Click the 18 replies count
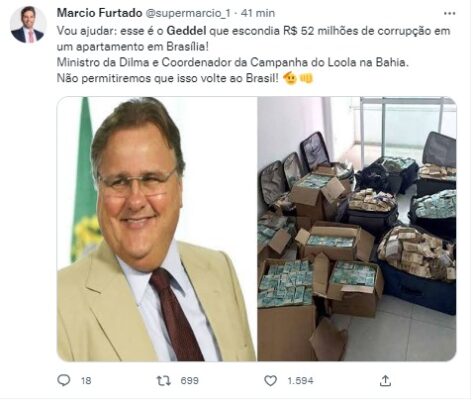 point(86,381)
